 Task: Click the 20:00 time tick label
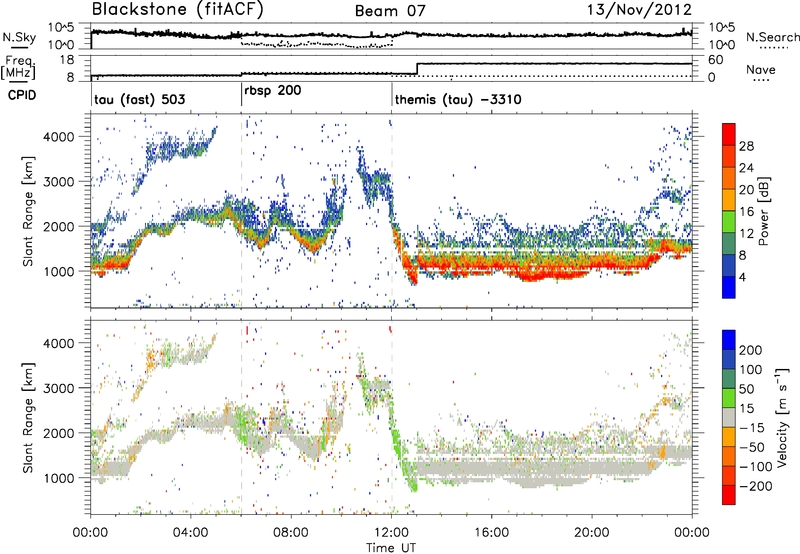coord(592,533)
